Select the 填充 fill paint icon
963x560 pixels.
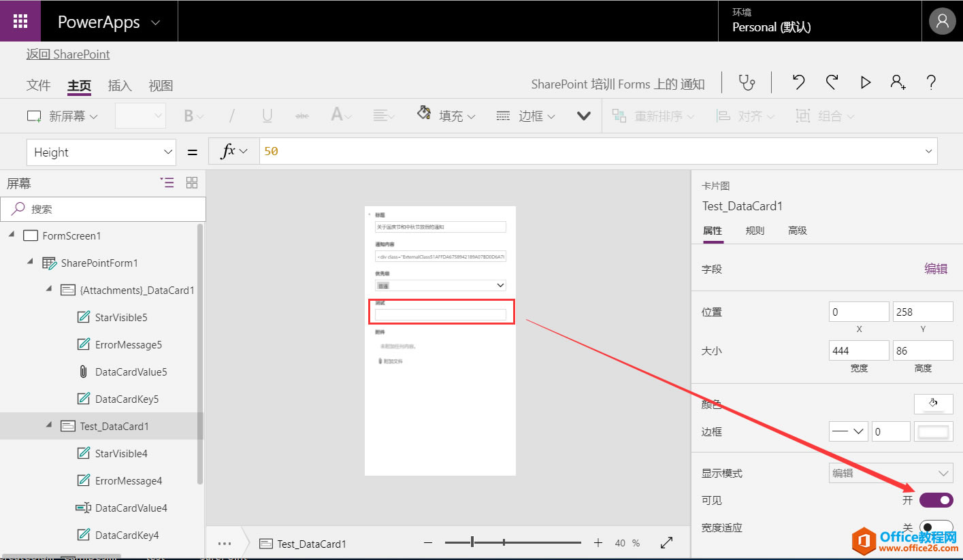[425, 115]
